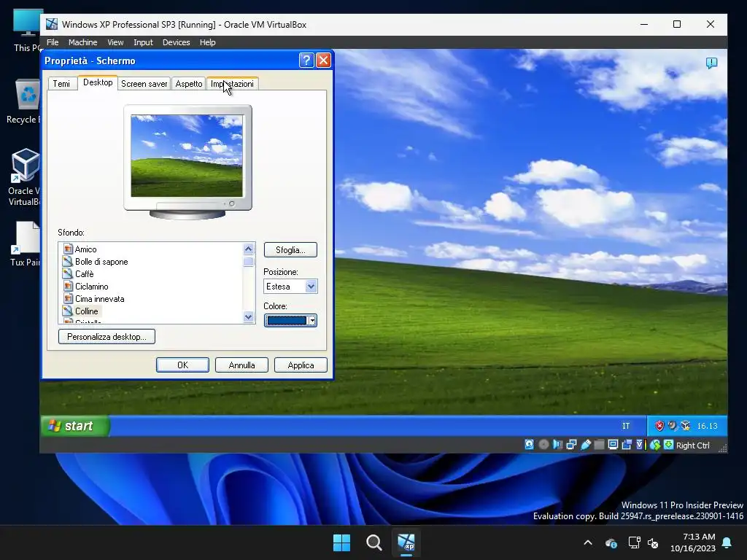This screenshot has width=747, height=560.
Task: Click the recording indicator in VirtualBox status bar
Action: click(627, 445)
